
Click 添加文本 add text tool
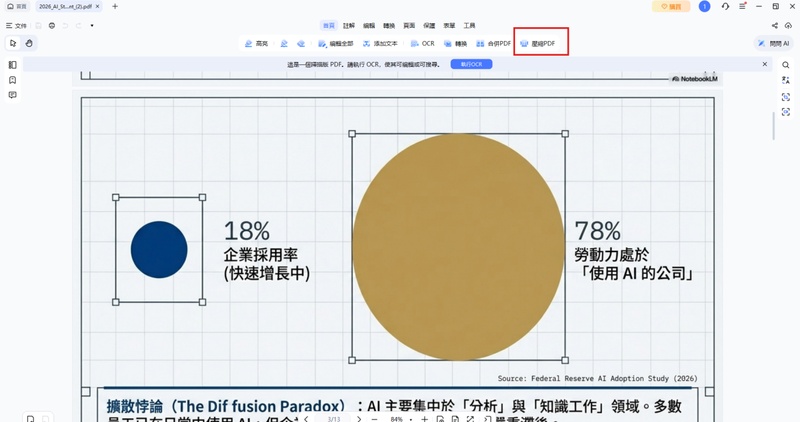point(380,44)
